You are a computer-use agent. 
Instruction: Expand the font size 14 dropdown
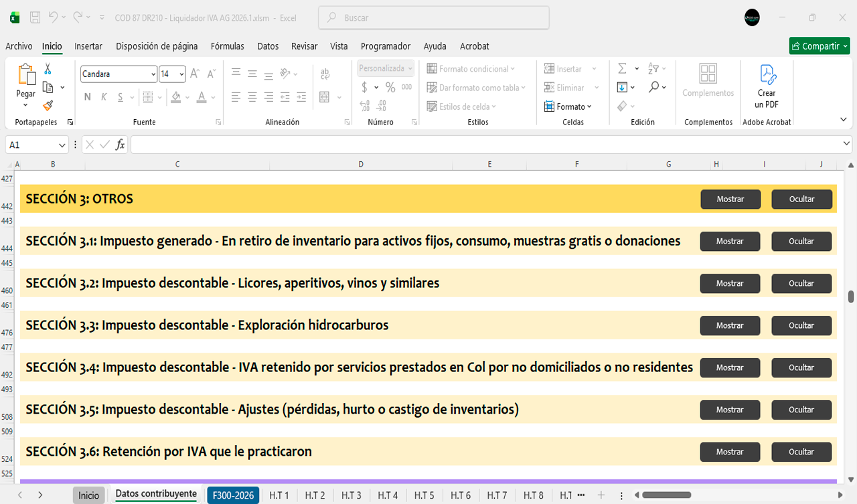pos(181,74)
